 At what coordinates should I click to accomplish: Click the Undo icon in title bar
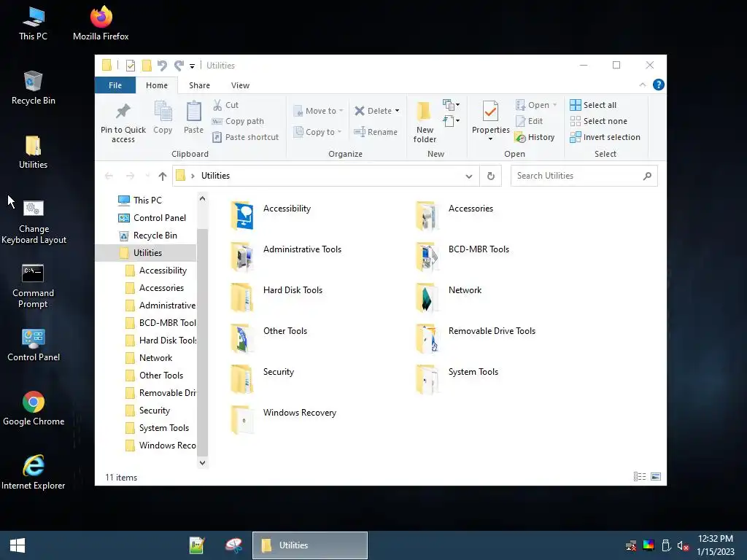click(x=162, y=65)
